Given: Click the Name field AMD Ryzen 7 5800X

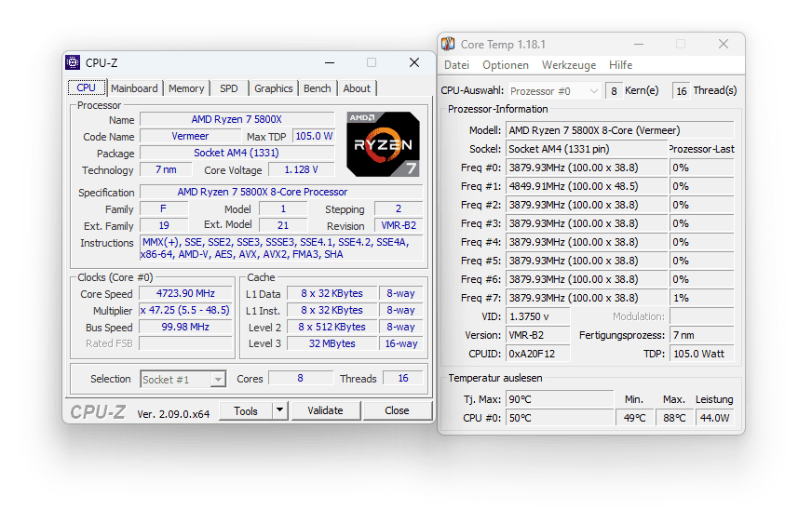Looking at the screenshot, I should point(237,120).
